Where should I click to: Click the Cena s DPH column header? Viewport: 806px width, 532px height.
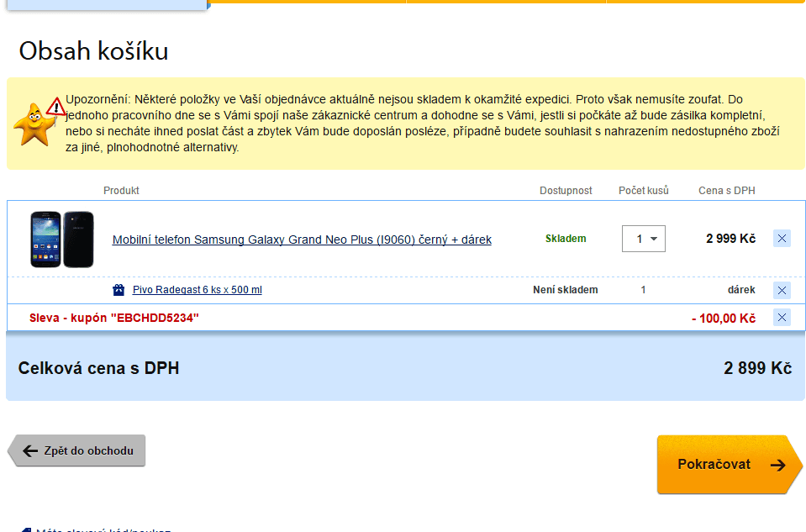(727, 191)
